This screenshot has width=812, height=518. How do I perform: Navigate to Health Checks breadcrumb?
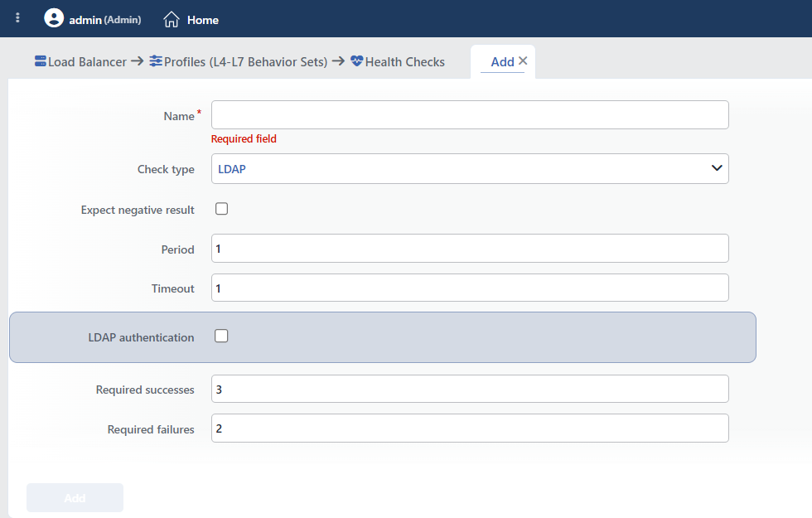(404, 61)
